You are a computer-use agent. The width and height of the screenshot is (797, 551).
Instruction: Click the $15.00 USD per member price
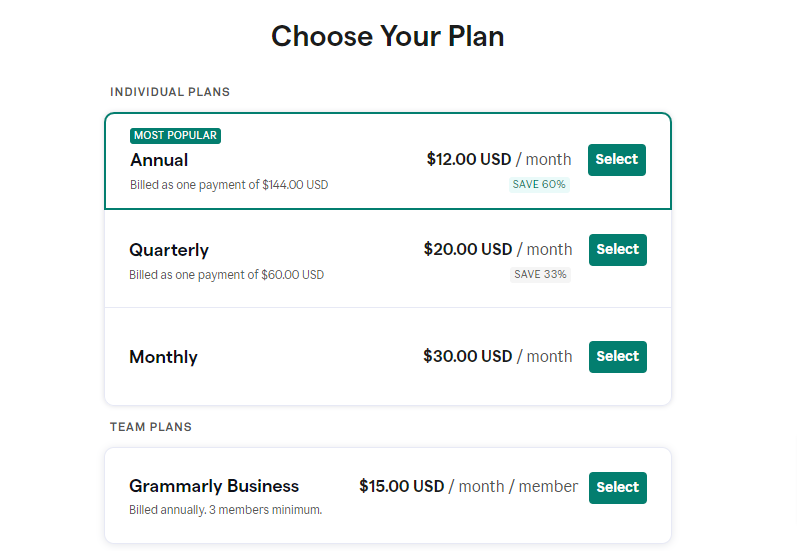[x=468, y=486]
